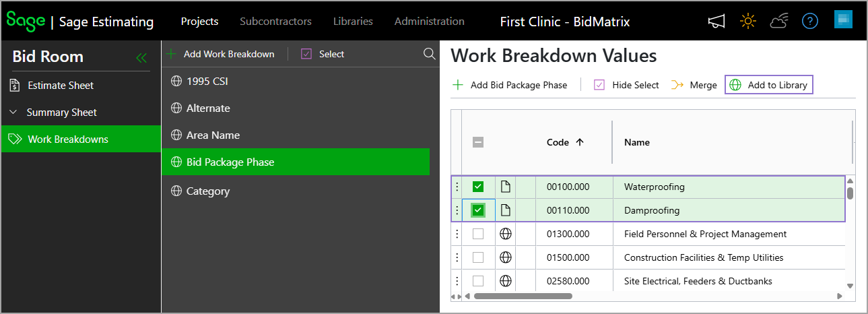Click the Waterproofing document icon
This screenshot has width=868, height=314.
505,187
